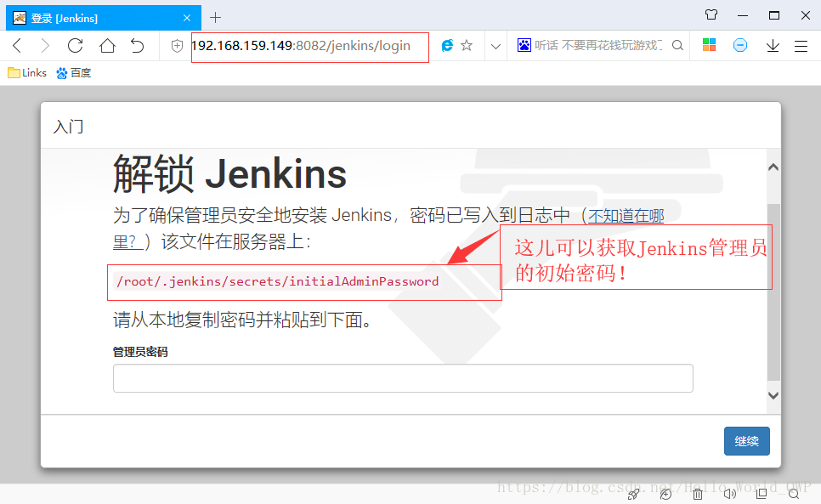Expand the address bar dropdown chevron
821x504 pixels.
[495, 47]
